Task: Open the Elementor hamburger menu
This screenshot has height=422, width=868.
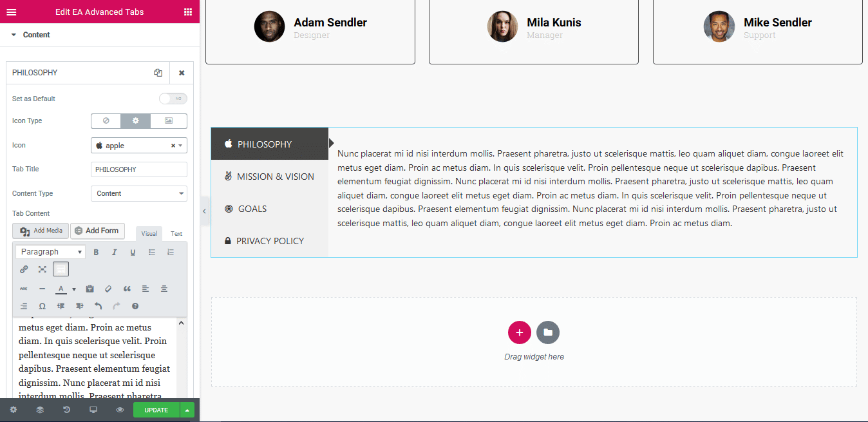Action: (x=12, y=12)
